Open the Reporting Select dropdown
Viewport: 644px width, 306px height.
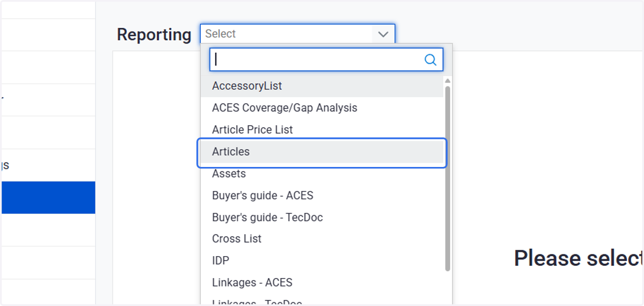[297, 34]
